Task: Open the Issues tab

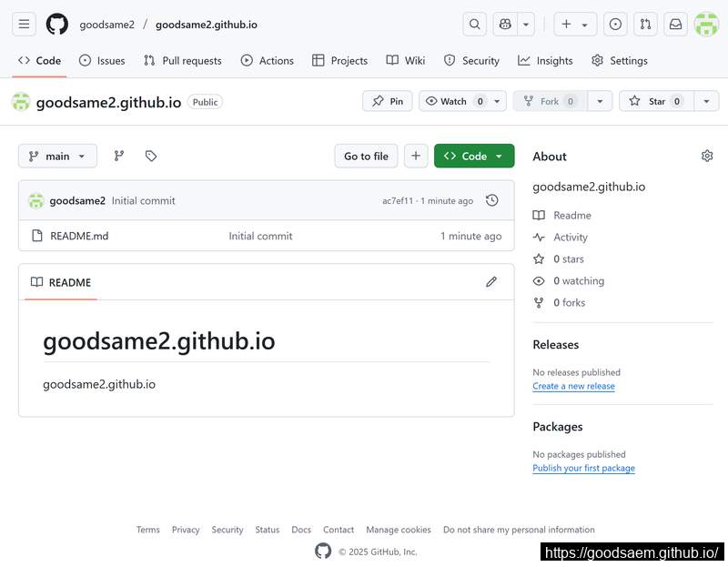Action: (x=102, y=61)
